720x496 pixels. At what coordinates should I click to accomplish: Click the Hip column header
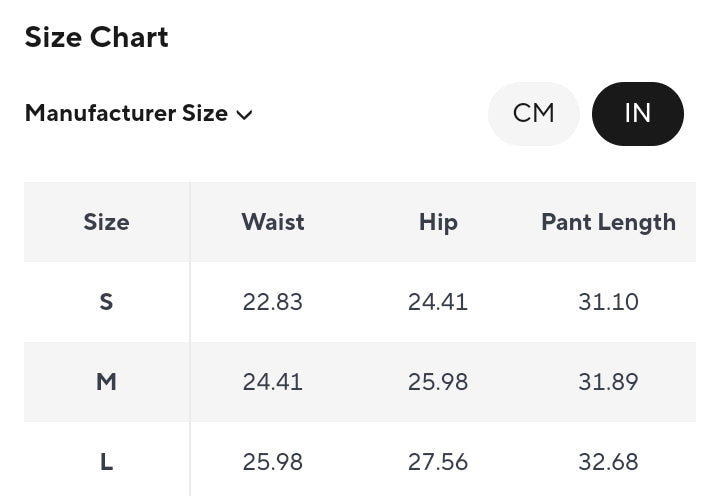[438, 223]
